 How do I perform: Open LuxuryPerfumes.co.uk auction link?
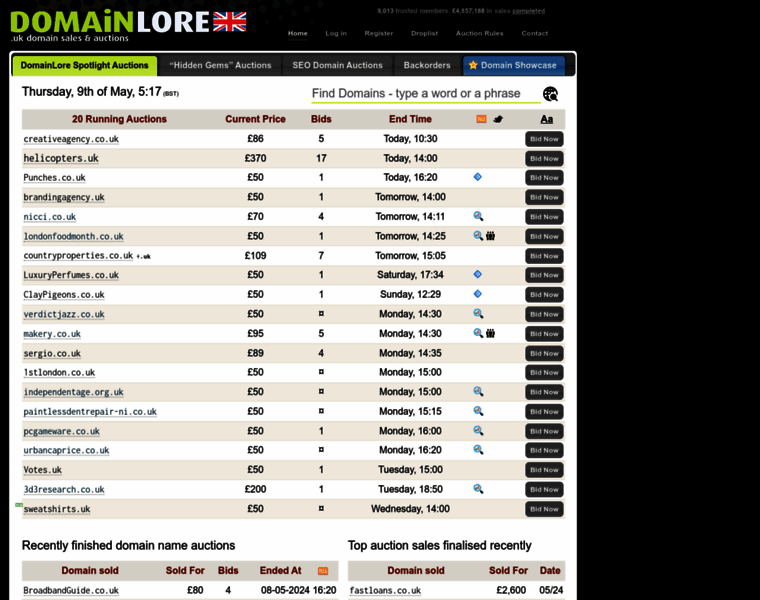click(x=71, y=275)
